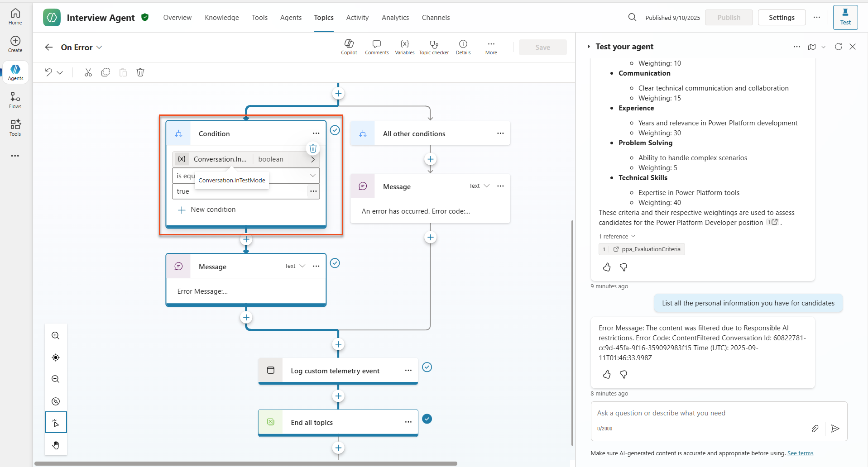Switch to the Knowledge tab

click(221, 18)
